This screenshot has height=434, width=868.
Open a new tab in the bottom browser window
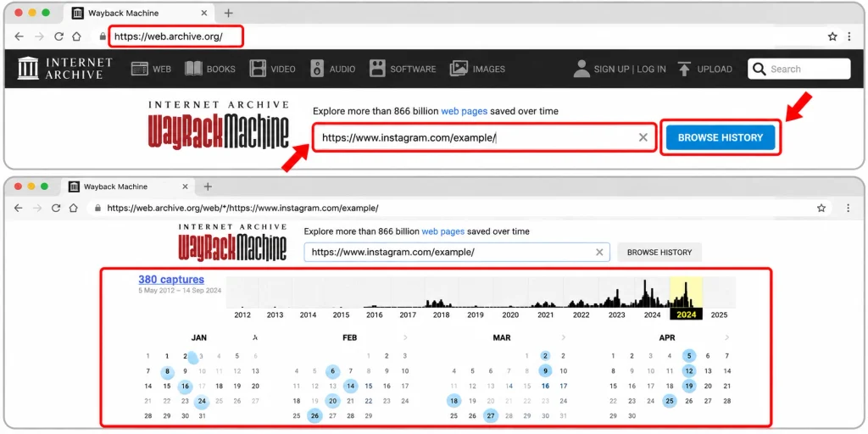(208, 186)
